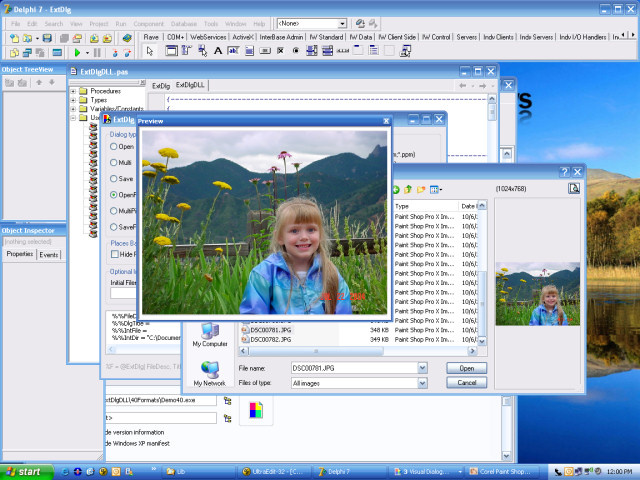The image size is (640, 480).
Task: Click the Windows Start button
Action: 27,472
